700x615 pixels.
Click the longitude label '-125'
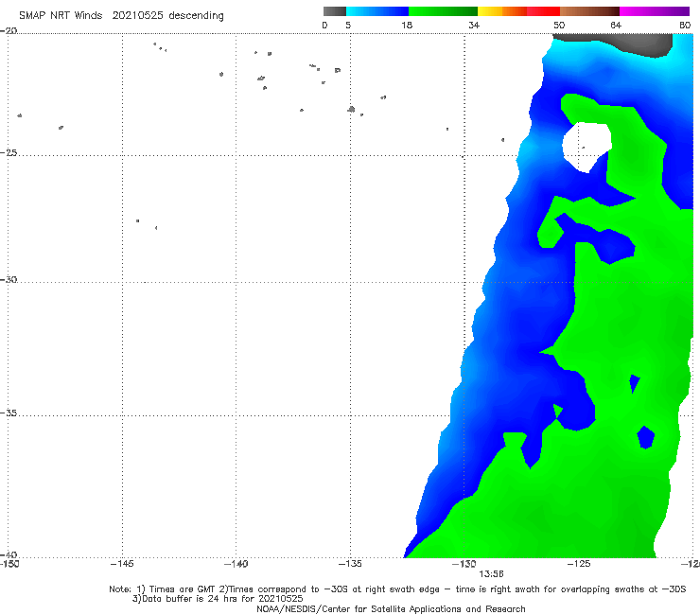pos(579,564)
